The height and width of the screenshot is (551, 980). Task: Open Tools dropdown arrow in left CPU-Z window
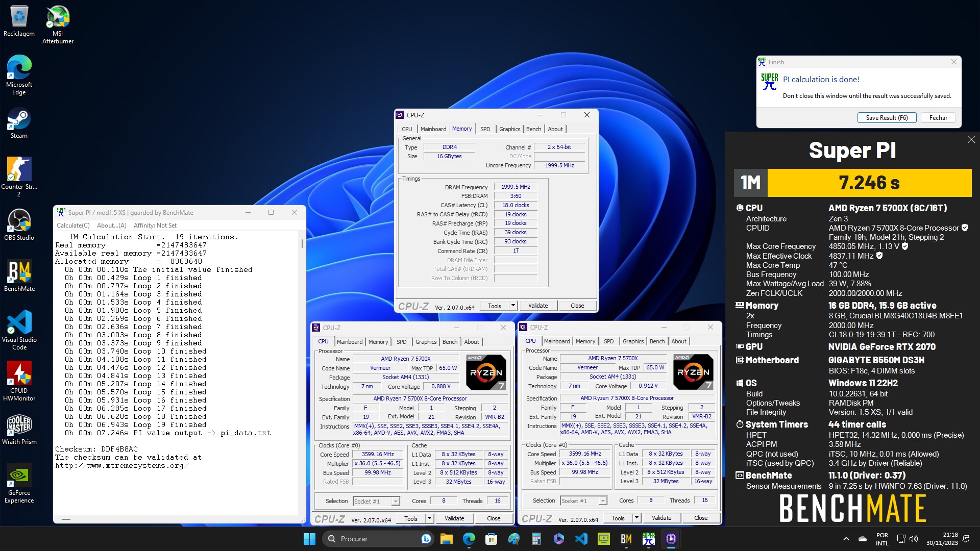(429, 518)
